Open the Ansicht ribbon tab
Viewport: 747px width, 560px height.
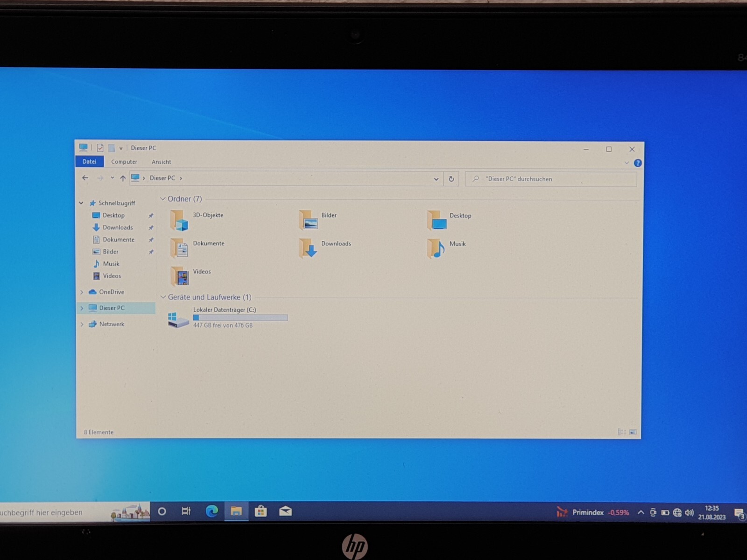coord(162,162)
